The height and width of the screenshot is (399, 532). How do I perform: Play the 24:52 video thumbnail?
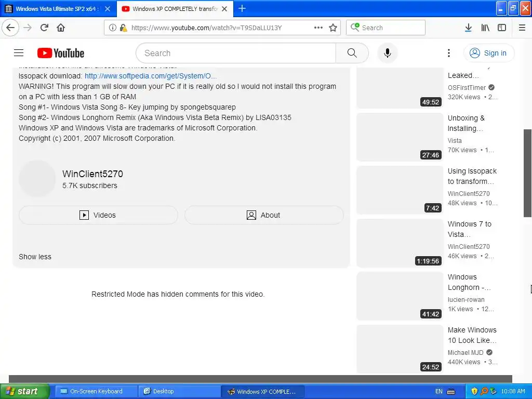(x=400, y=349)
